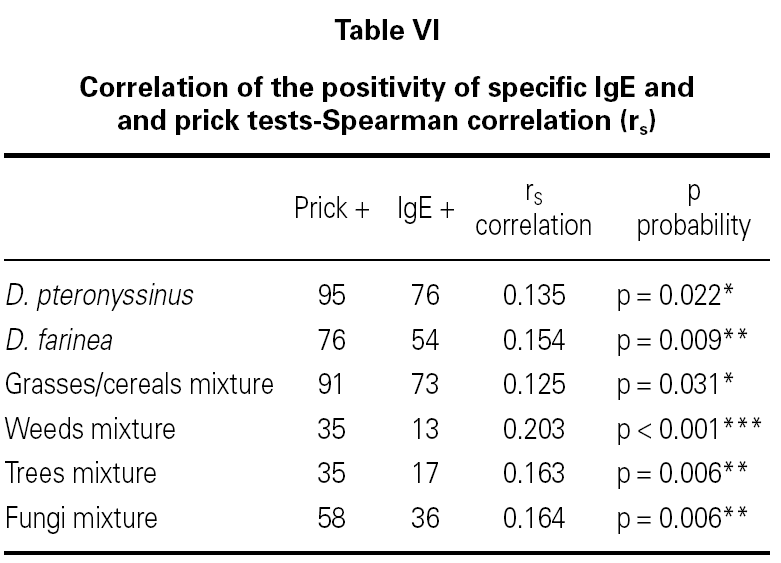Click the Weeds mixture row label
This screenshot has height=563, width=781.
(x=90, y=430)
